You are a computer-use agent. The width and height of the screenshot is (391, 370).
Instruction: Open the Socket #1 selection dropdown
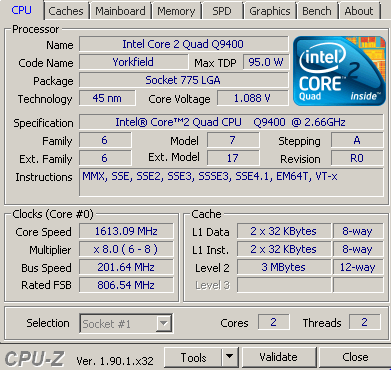[126, 323]
